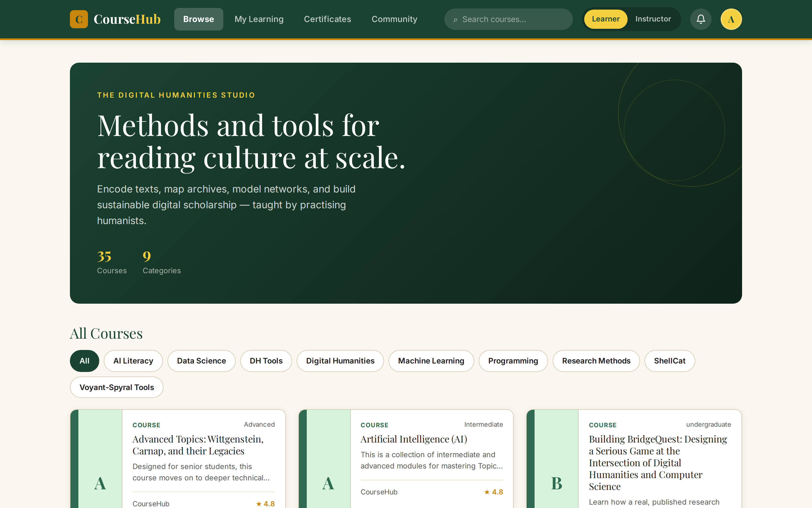Filter courses by DH Tools
Viewport: 812px width, 508px height.
coord(266,361)
